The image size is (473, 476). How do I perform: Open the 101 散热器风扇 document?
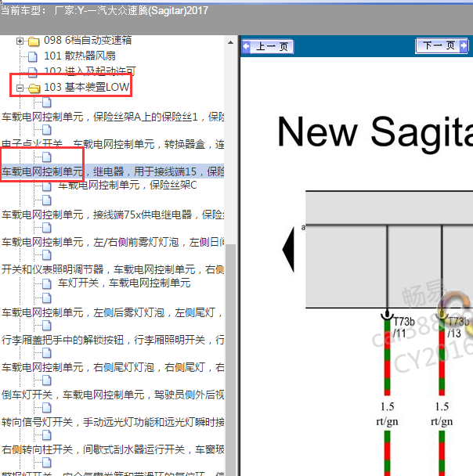tap(80, 56)
